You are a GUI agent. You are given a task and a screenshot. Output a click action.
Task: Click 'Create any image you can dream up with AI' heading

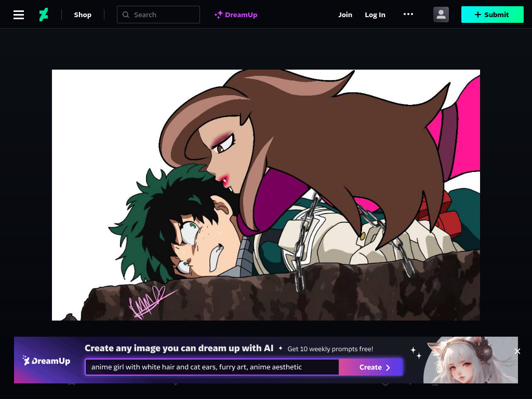point(179,348)
